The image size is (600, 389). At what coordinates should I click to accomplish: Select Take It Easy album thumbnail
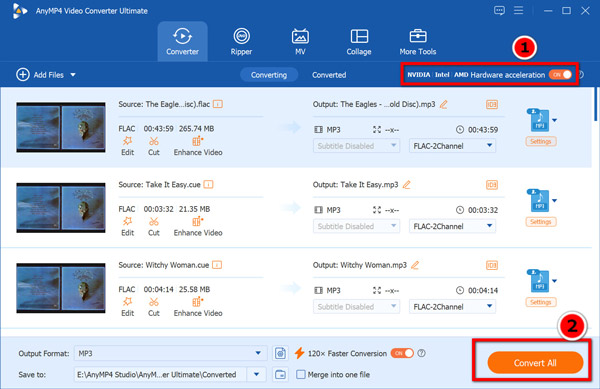click(61, 207)
